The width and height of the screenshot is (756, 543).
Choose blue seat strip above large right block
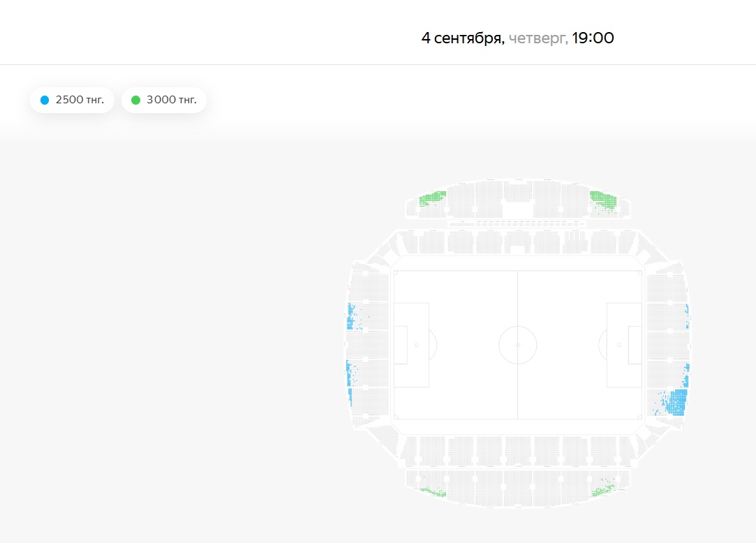coord(686,375)
